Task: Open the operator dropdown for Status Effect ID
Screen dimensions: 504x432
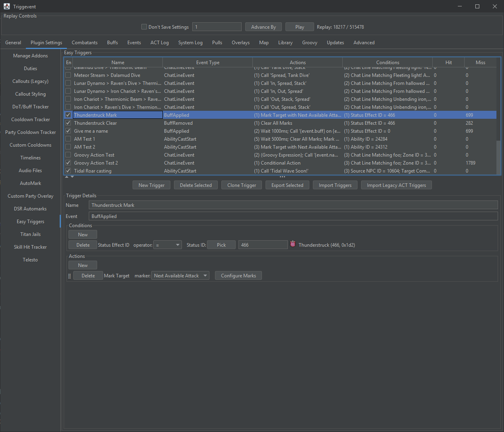Action: [168, 245]
